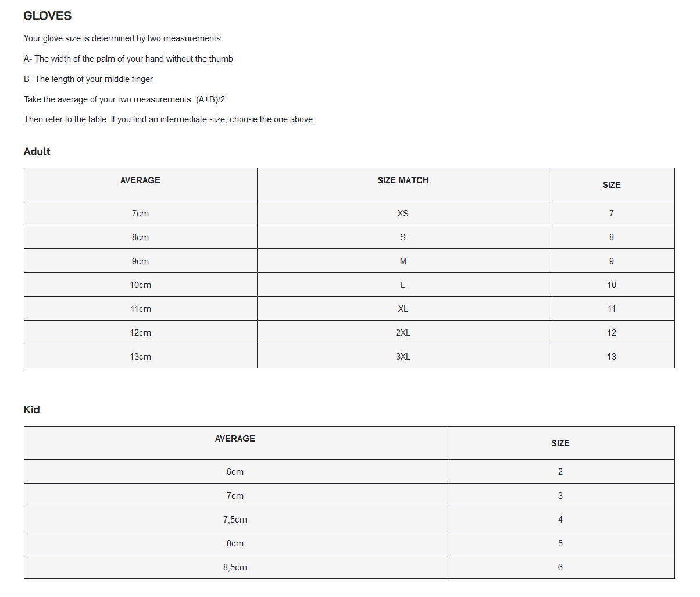Click the 6cm kid average cell
This screenshot has width=700, height=597.
point(235,472)
